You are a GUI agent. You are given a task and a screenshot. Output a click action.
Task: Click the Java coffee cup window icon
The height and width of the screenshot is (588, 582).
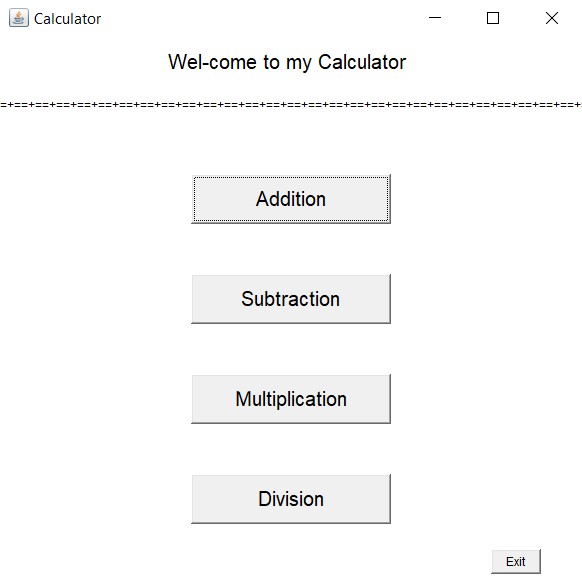click(19, 18)
